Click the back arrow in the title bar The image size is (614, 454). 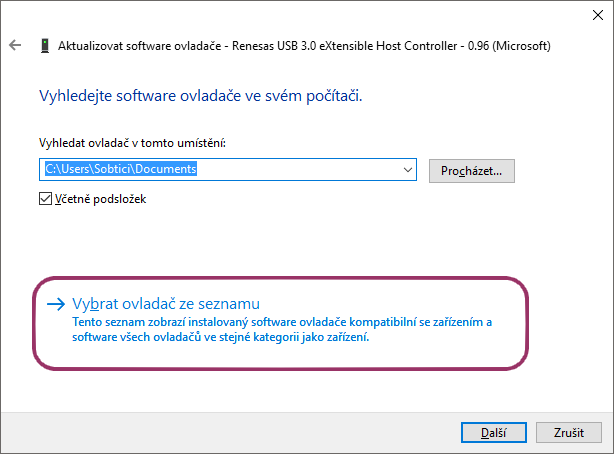(15, 46)
